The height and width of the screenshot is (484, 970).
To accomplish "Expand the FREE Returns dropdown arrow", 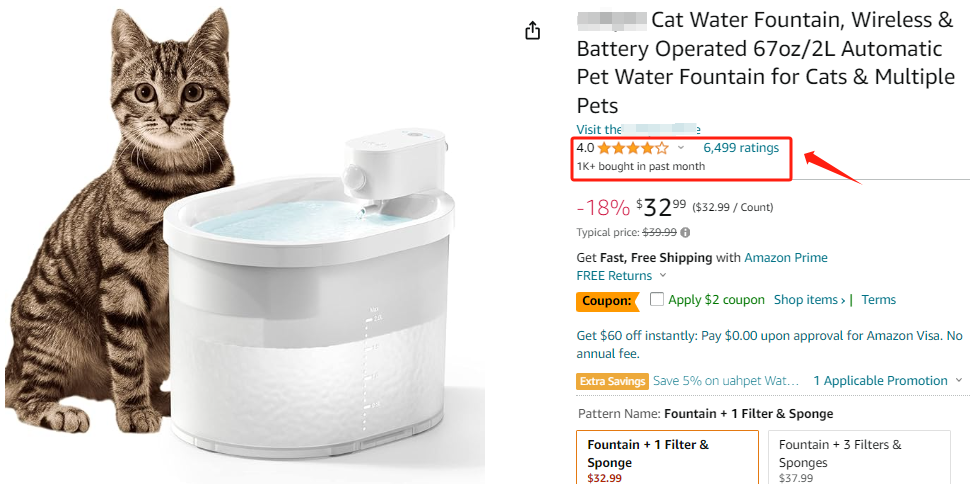I will pyautogui.click(x=663, y=275).
